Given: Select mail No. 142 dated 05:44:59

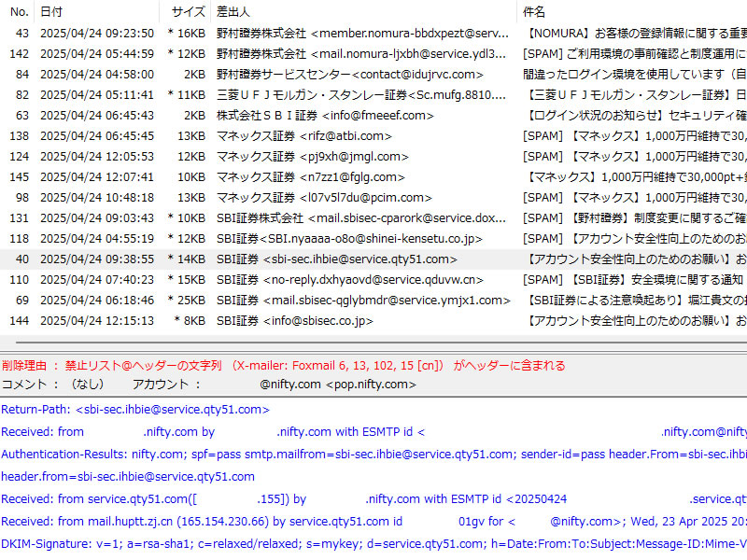Looking at the screenshot, I should [x=373, y=54].
